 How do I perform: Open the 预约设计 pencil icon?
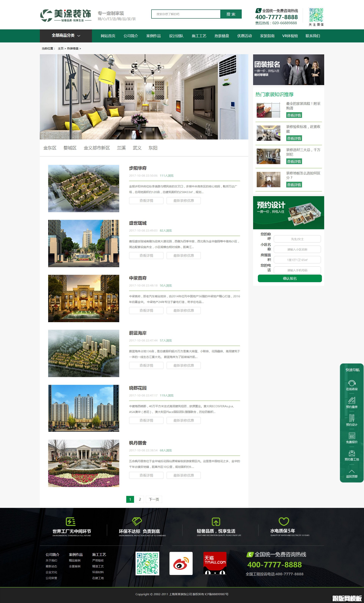[352, 418]
